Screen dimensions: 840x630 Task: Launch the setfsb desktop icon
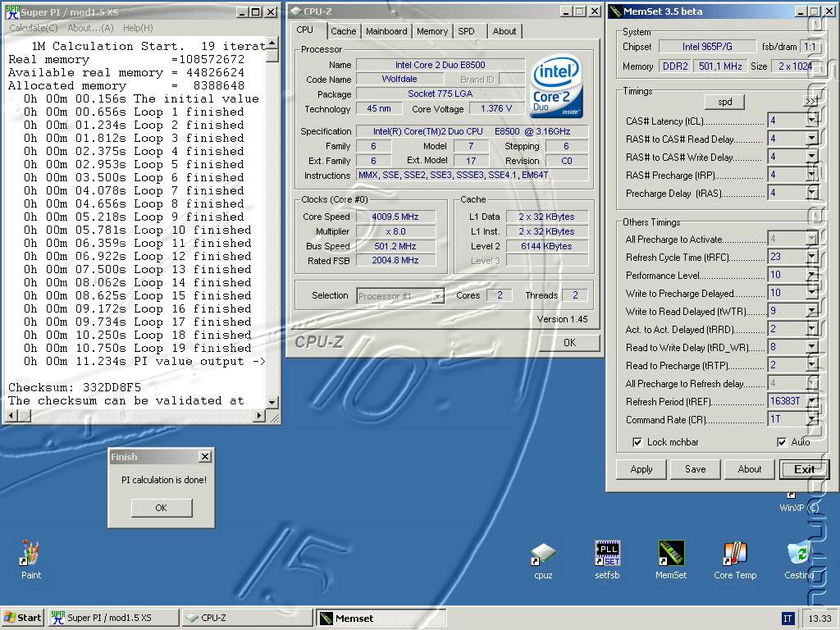(x=607, y=561)
